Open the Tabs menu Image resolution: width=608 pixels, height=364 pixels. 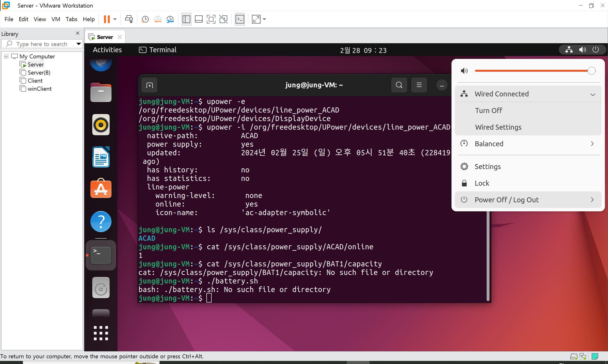[71, 19]
